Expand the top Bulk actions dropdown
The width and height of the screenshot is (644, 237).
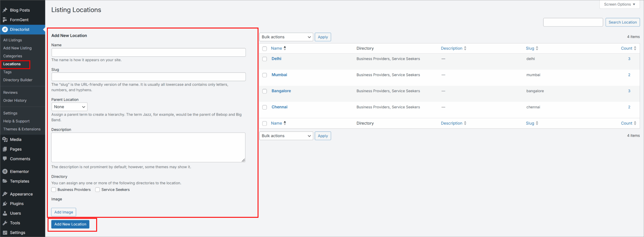286,37
